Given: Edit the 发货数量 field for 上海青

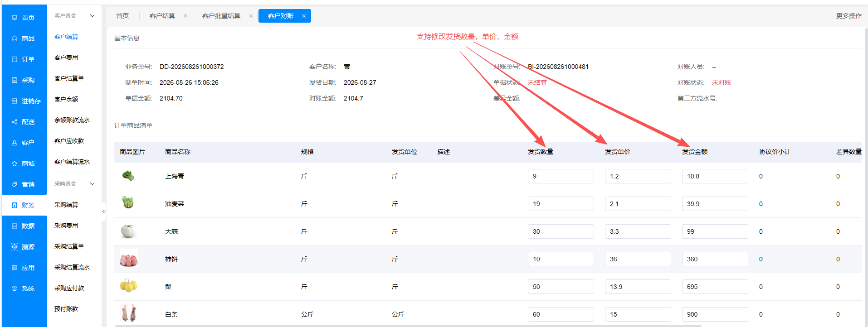Looking at the screenshot, I should pos(561,176).
